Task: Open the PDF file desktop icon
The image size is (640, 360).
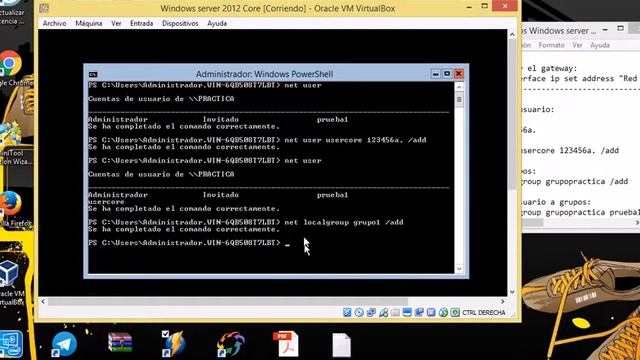Action: click(286, 344)
